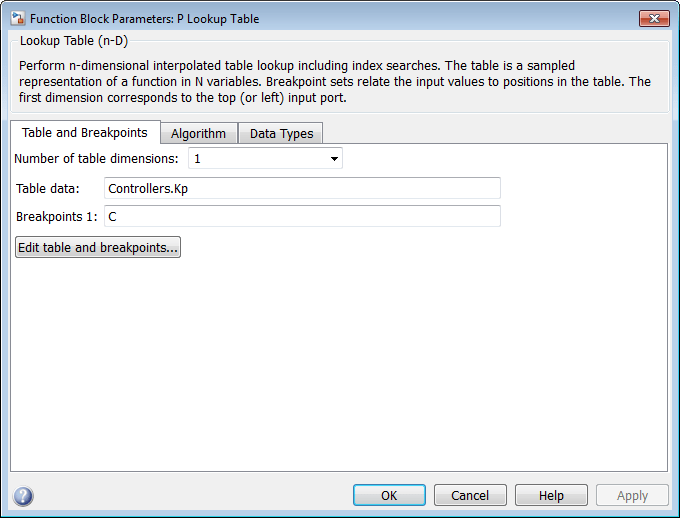680x518 pixels.
Task: Click the Lookup Table (n-D) group heading
Action: [x=74, y=41]
